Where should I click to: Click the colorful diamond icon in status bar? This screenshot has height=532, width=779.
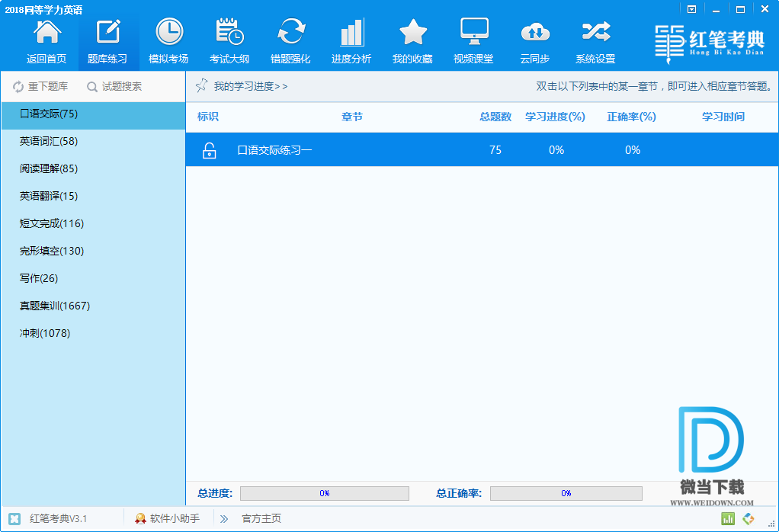pos(749,518)
